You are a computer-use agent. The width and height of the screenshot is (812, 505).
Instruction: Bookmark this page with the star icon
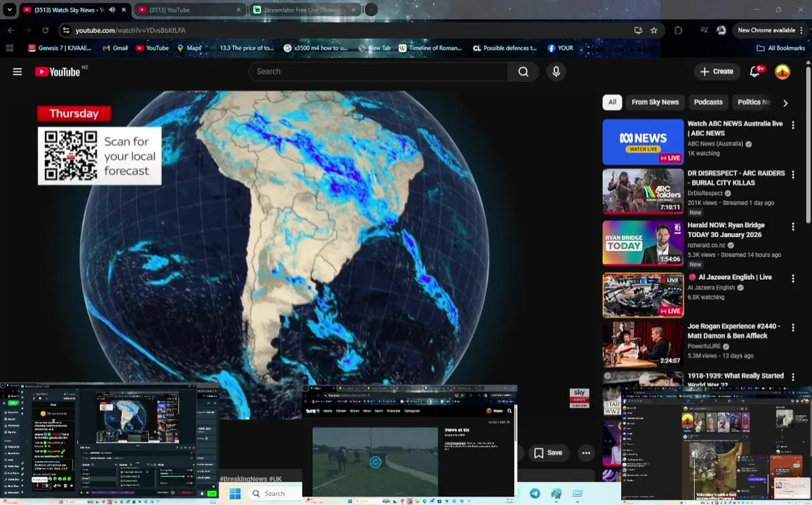(x=654, y=30)
